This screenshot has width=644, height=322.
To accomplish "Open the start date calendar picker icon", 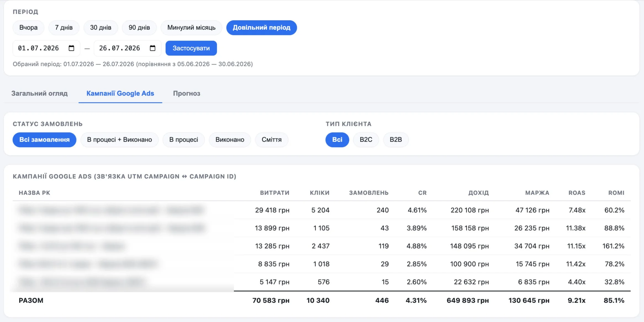I will 71,48.
